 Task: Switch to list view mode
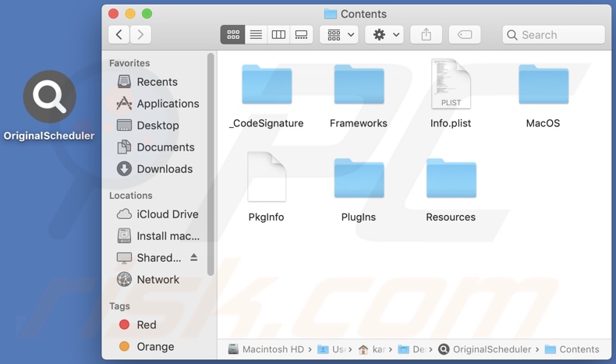pyautogui.click(x=256, y=34)
